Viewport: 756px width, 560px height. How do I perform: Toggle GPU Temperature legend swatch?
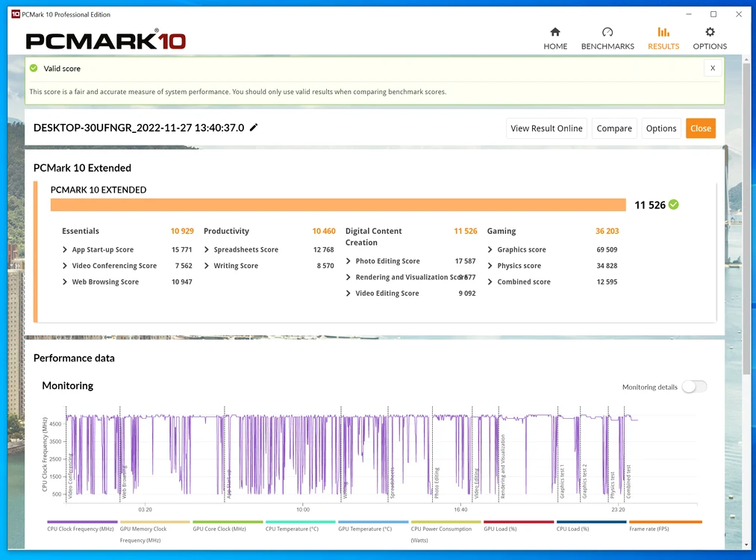(x=373, y=522)
